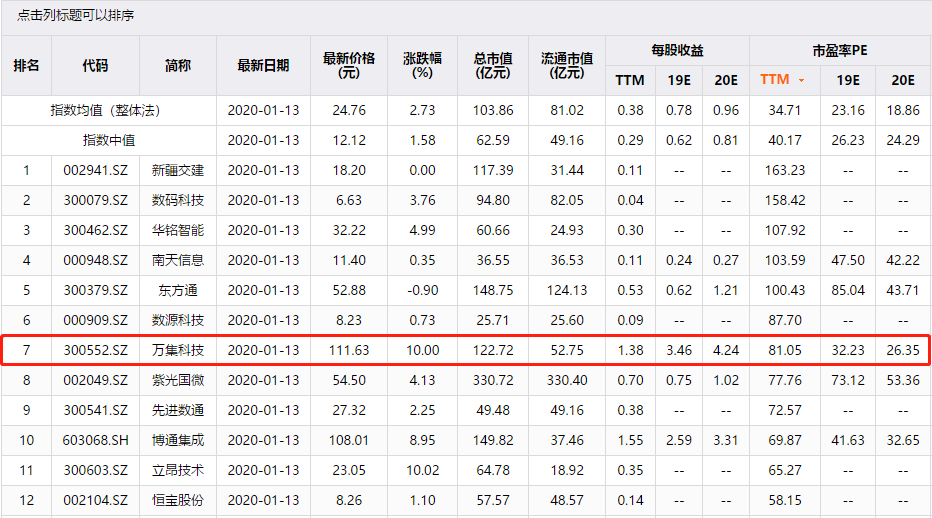Click rank number 10 cell
Viewport: 932px width, 518px height.
coord(26,440)
